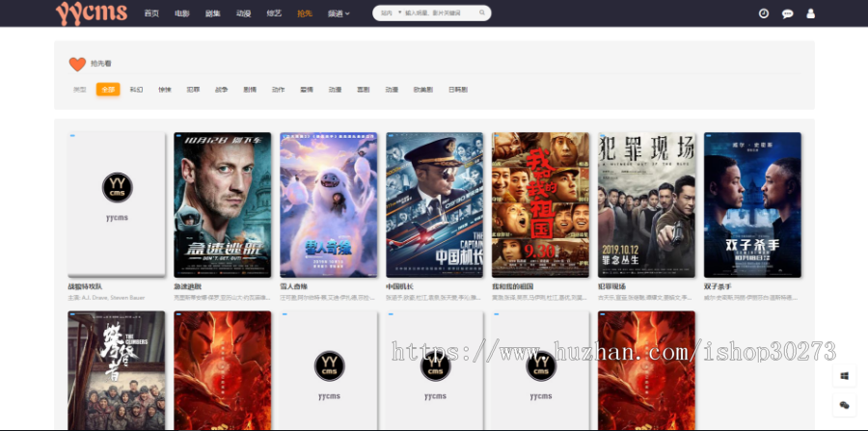Filter by 战争 genre
Image resolution: width=868 pixels, height=431 pixels.
point(222,89)
